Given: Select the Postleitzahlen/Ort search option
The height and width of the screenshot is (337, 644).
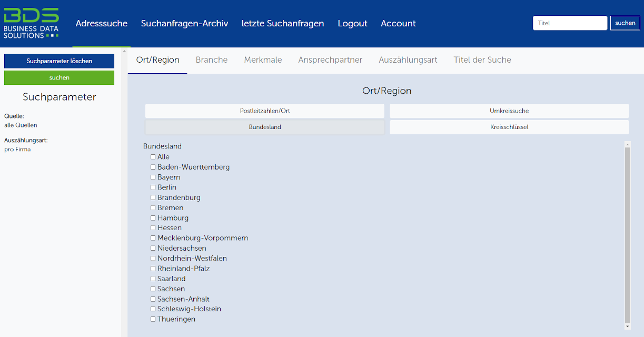Looking at the screenshot, I should [265, 111].
